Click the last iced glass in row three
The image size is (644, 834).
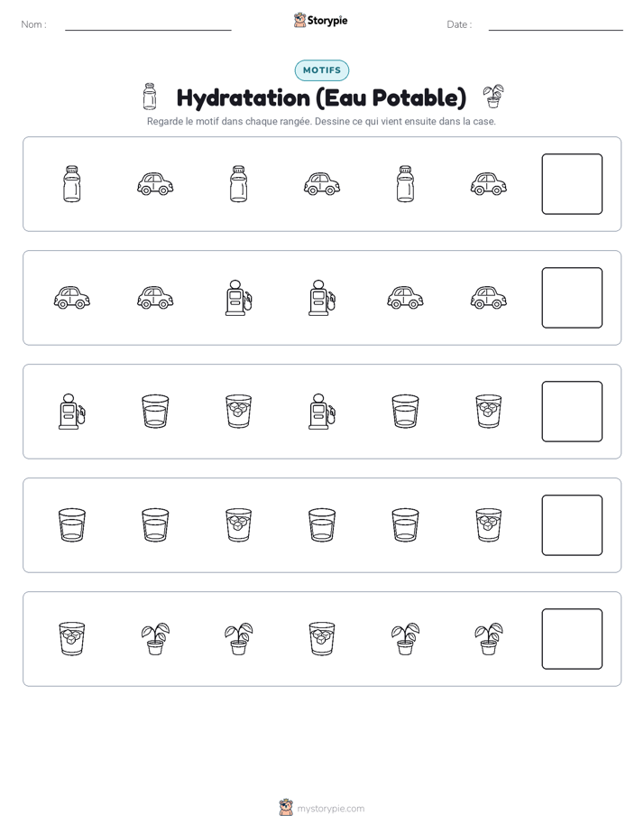(x=488, y=412)
